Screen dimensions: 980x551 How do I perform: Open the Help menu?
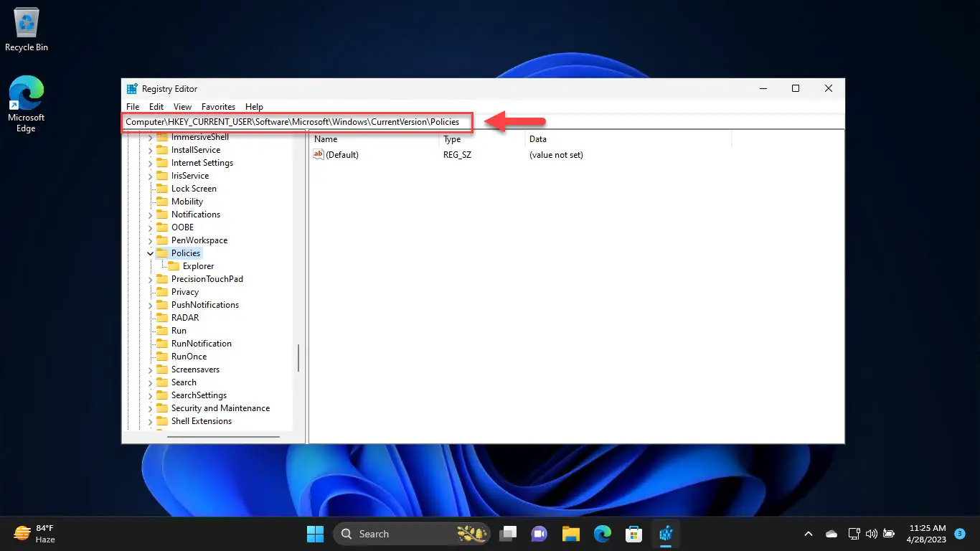[x=254, y=107]
